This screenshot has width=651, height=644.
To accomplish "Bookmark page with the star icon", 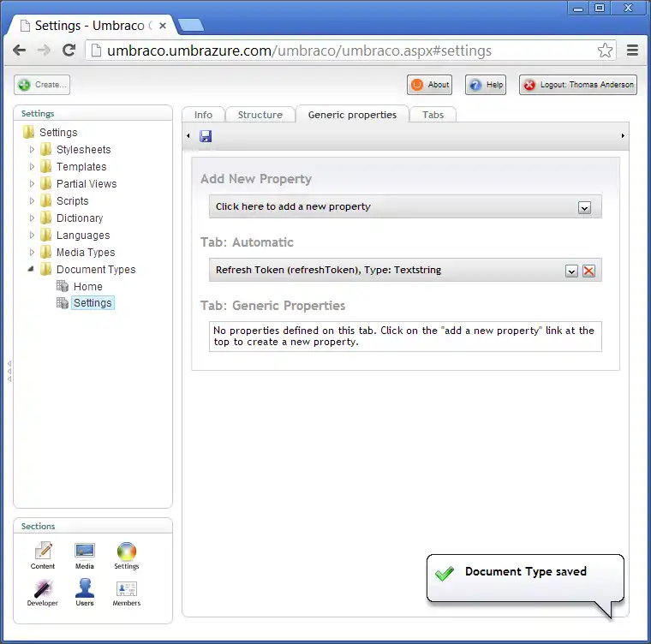I will 605,51.
